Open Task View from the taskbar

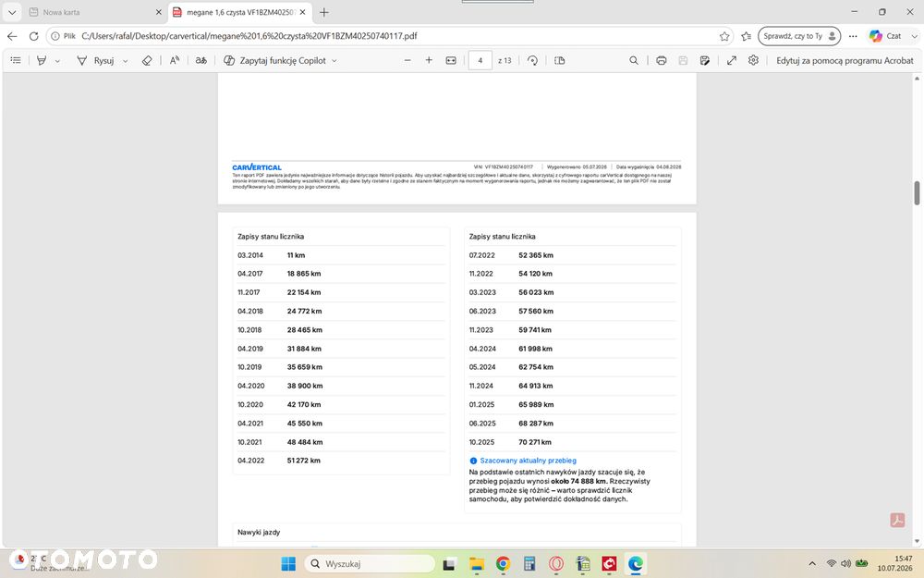[x=450, y=564]
